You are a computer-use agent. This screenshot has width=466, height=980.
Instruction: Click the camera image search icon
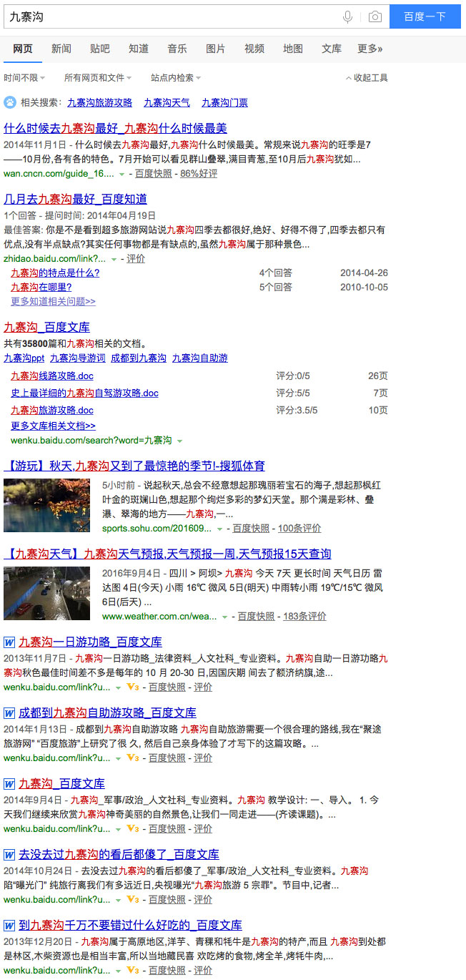click(x=375, y=16)
